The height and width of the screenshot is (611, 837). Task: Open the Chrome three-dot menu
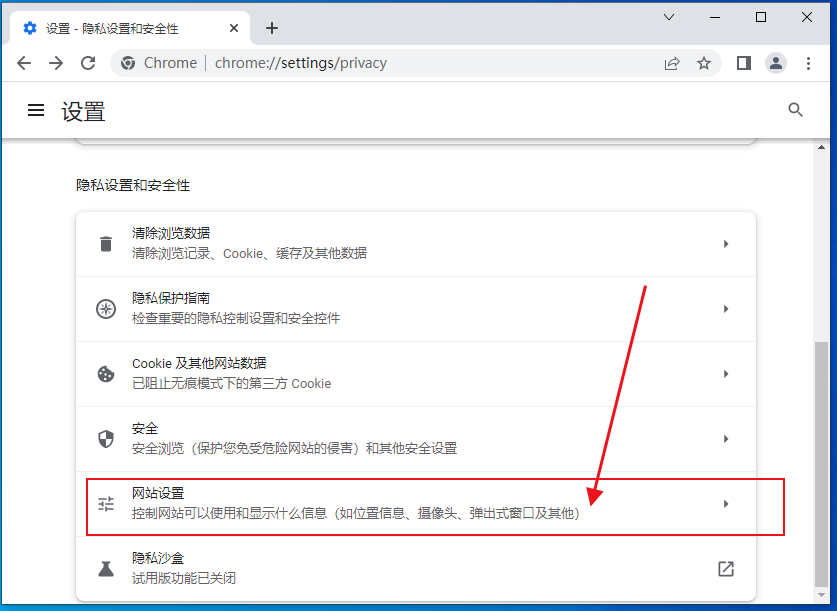coord(808,63)
